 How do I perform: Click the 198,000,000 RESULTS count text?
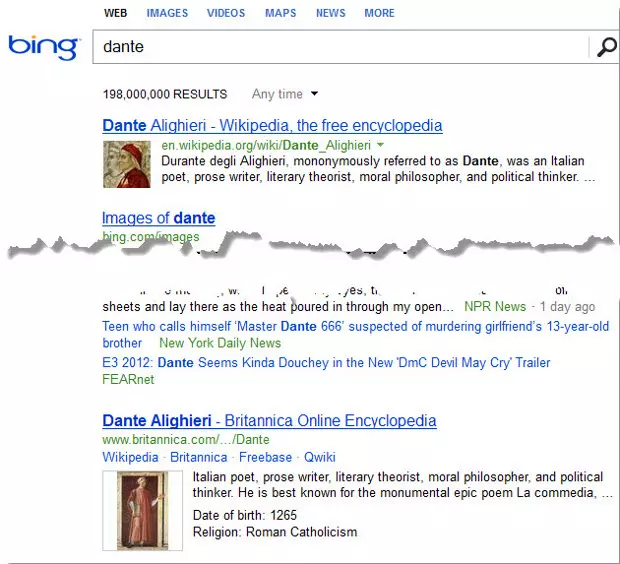click(165, 94)
